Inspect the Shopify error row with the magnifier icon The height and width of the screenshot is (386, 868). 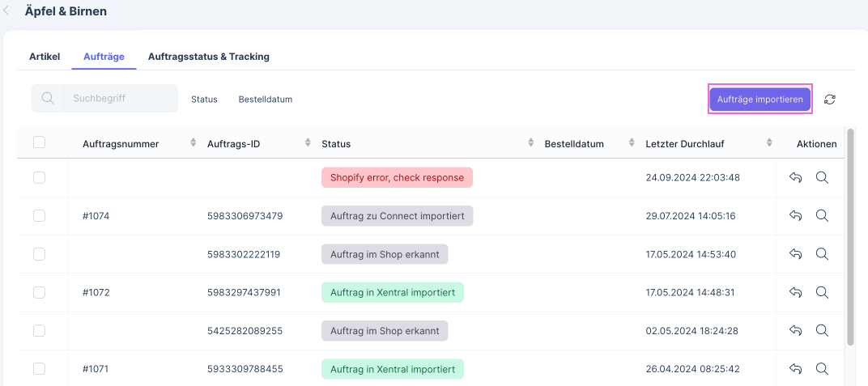tap(822, 177)
